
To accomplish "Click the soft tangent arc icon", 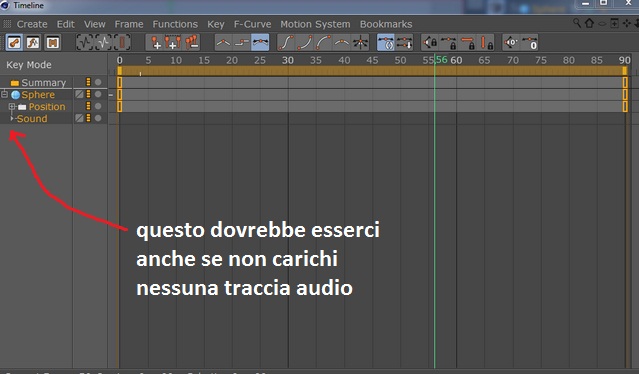I will 342,42.
